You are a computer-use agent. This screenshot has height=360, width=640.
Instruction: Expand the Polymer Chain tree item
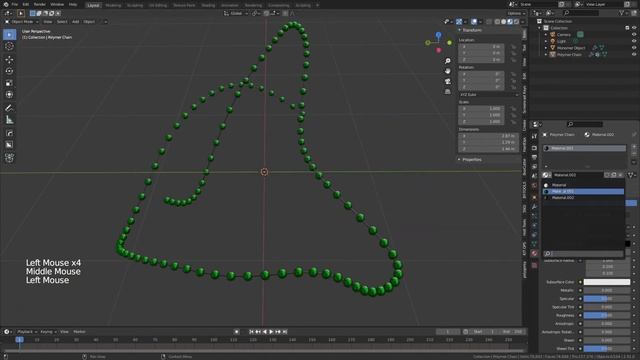[546, 54]
